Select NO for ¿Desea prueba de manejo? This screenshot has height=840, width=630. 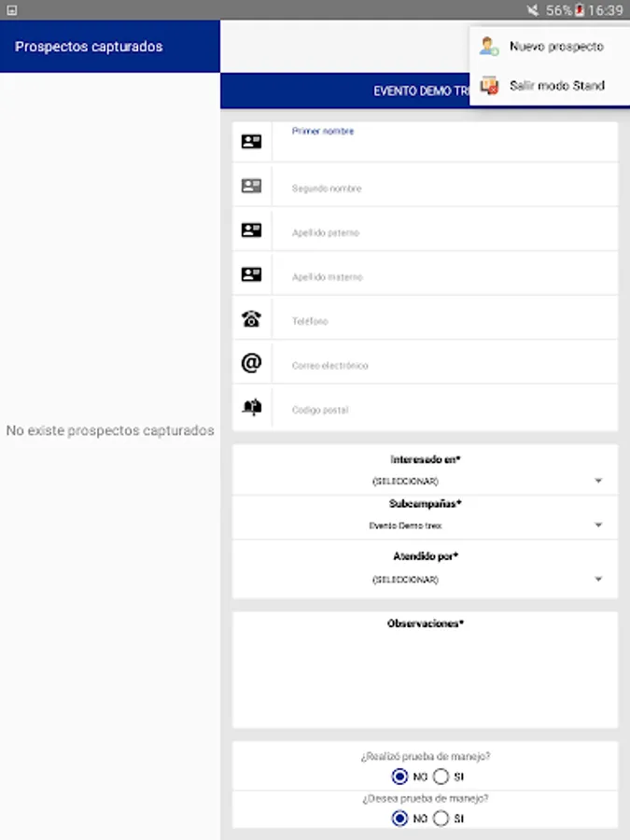[400, 819]
